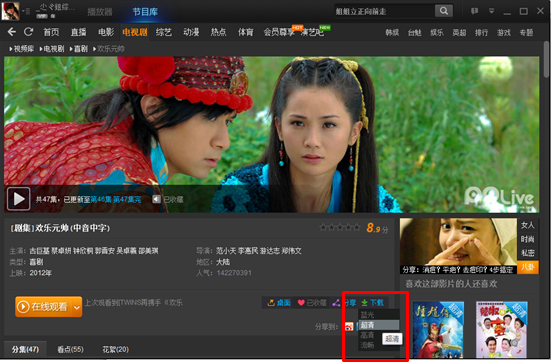The image size is (551, 362).
Task: Open the 体育 sports section
Action: click(245, 32)
